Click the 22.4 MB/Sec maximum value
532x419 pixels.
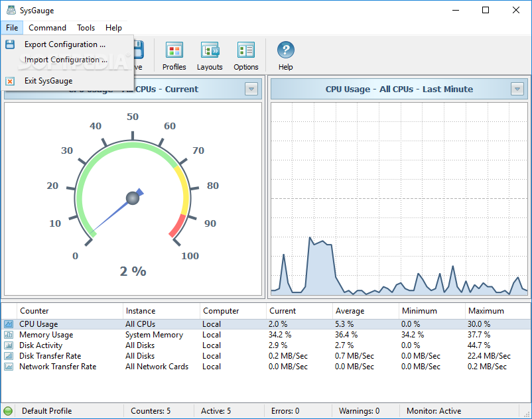[489, 356]
